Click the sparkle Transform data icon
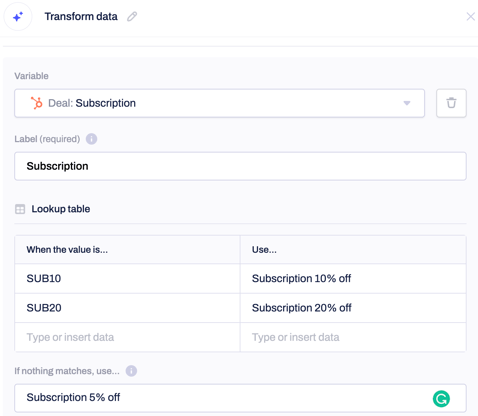Screen dimensions: 478x416 coord(18,16)
